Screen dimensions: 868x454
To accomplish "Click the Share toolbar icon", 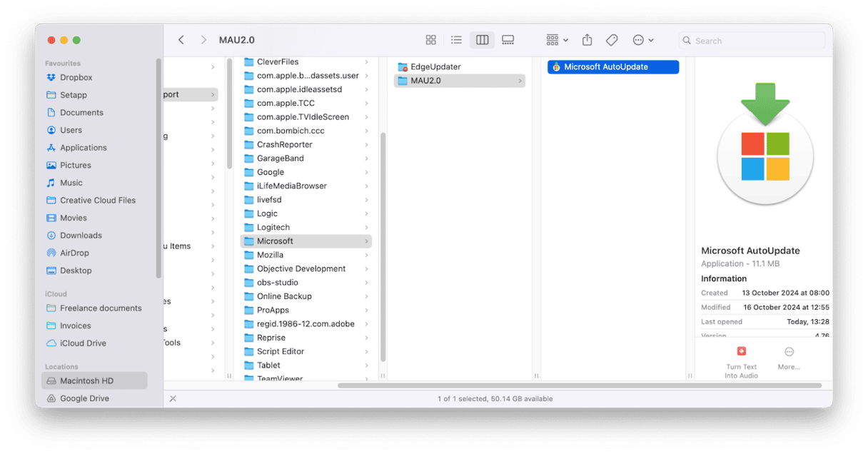I will coord(587,40).
